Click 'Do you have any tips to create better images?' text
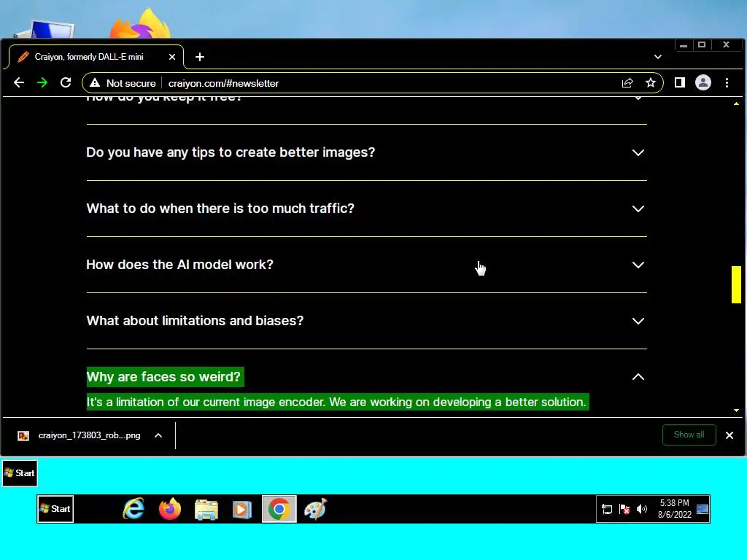The image size is (747, 560). click(x=231, y=152)
